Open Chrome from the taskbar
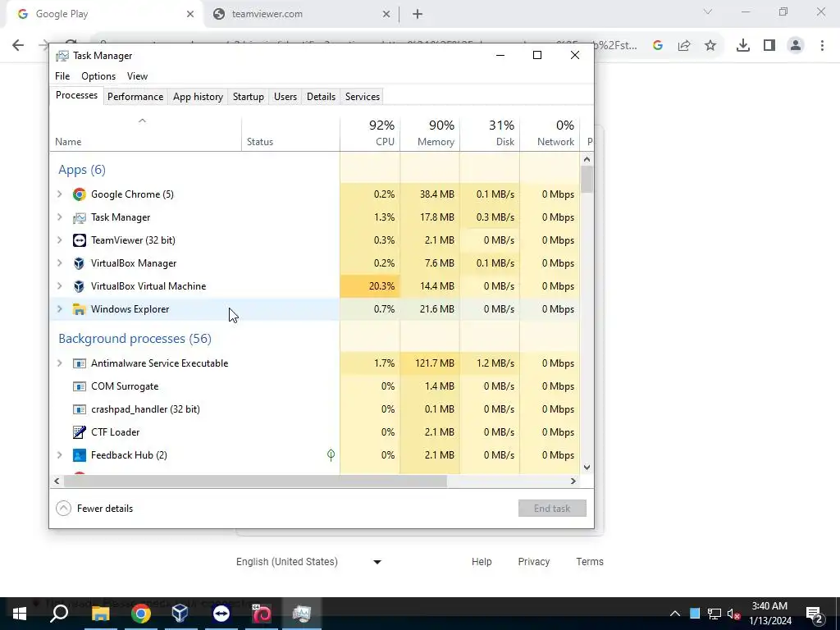840x630 pixels. (x=141, y=614)
